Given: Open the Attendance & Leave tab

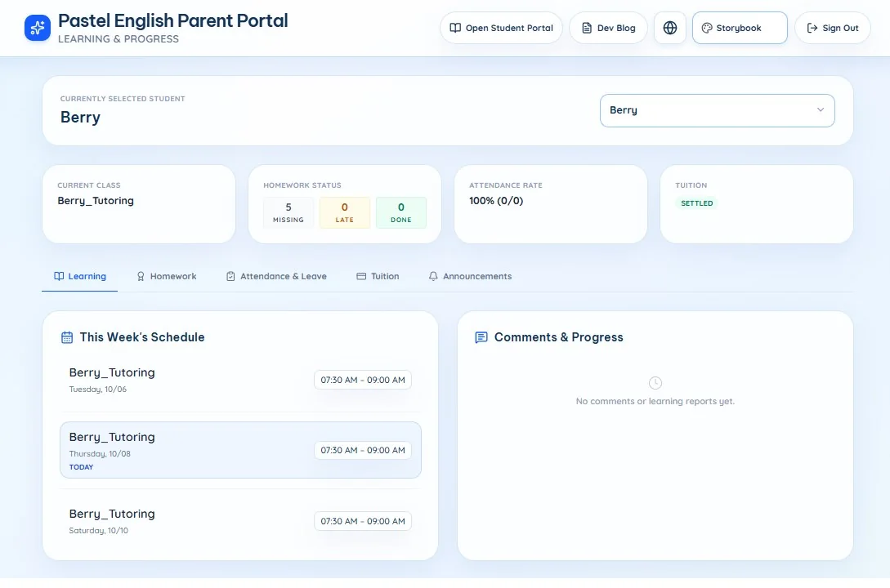Looking at the screenshot, I should (276, 276).
